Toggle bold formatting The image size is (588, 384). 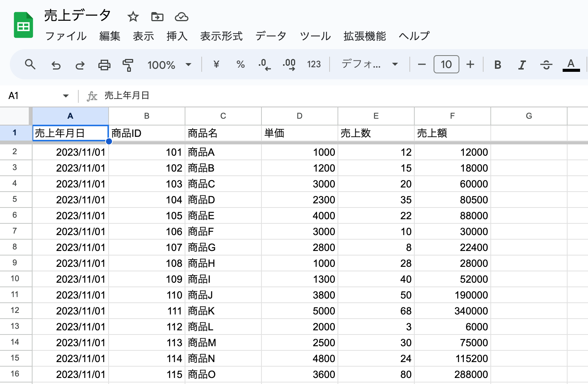498,65
